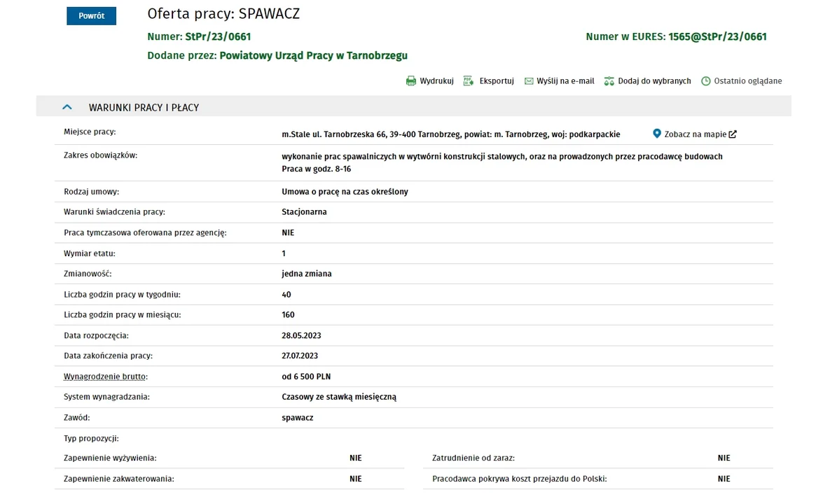Click monthly hours value 160
This screenshot has height=504, width=823.
click(x=288, y=315)
